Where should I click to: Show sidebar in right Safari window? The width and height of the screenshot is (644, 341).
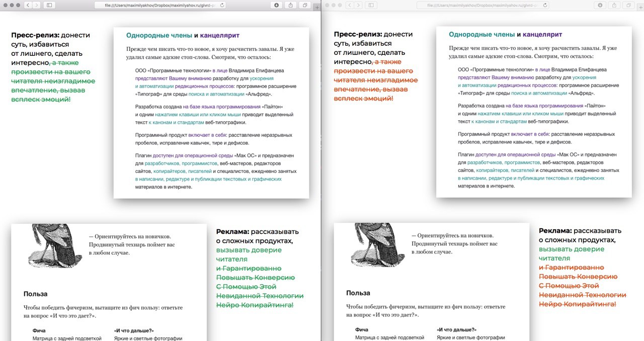coord(371,5)
